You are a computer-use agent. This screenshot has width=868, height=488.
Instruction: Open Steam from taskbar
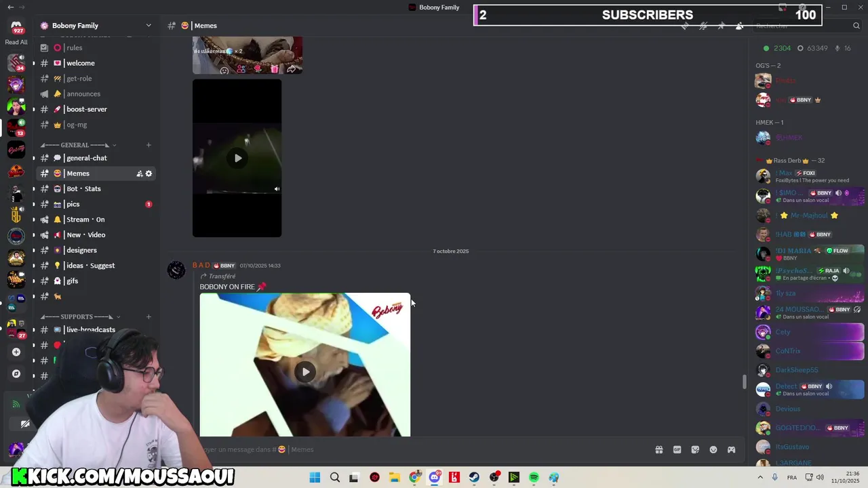pos(474,478)
